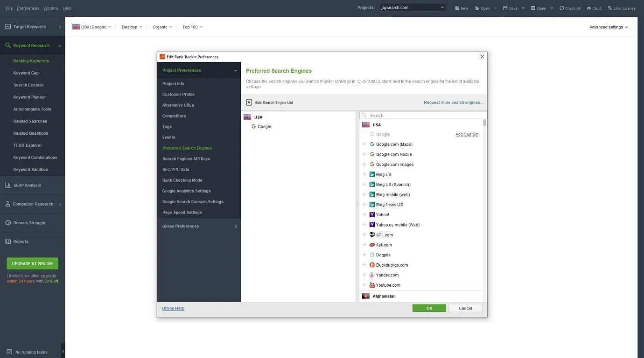Click the Cloud toolbar icon
Image resolution: width=644 pixels, height=358 pixels.
(589, 8)
